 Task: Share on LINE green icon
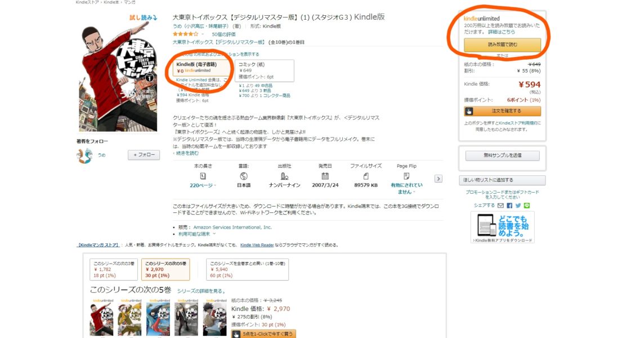tap(527, 206)
